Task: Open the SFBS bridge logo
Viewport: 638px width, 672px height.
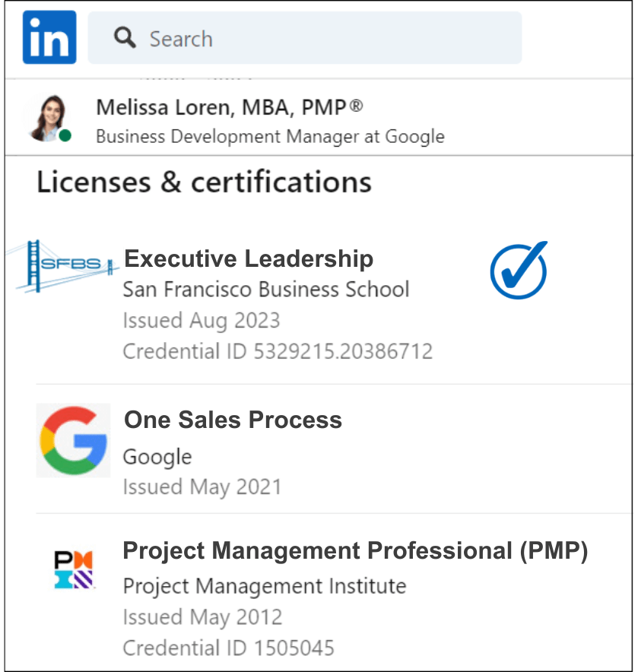Action: coord(63,266)
